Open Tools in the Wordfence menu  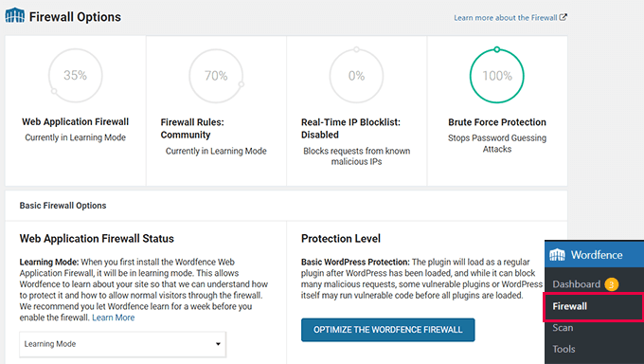[x=563, y=349]
